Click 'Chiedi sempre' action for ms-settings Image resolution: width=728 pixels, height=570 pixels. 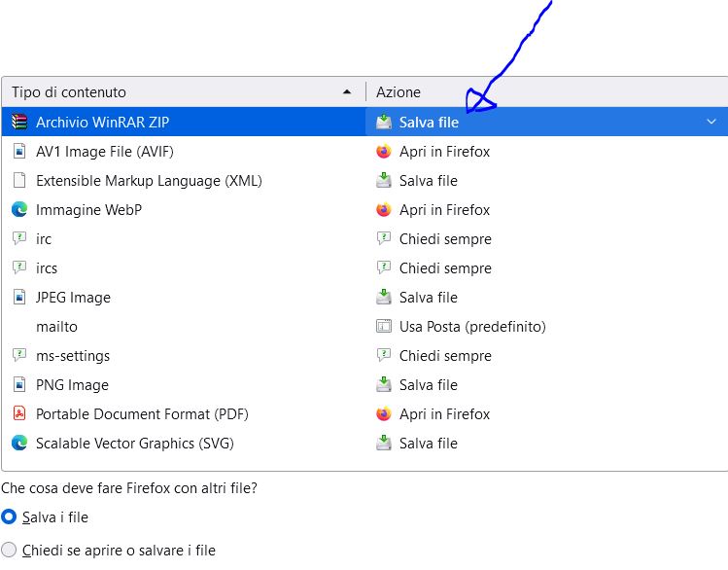tap(445, 356)
